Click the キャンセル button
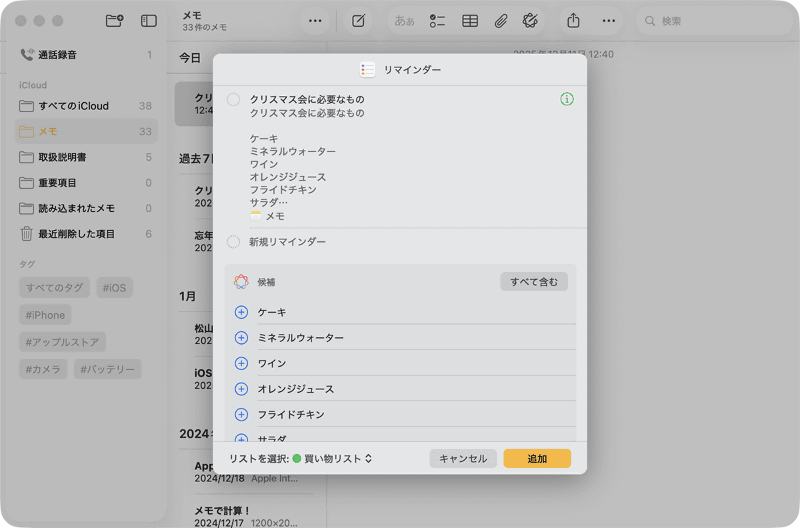Viewport: 800px width, 528px height. (463, 459)
